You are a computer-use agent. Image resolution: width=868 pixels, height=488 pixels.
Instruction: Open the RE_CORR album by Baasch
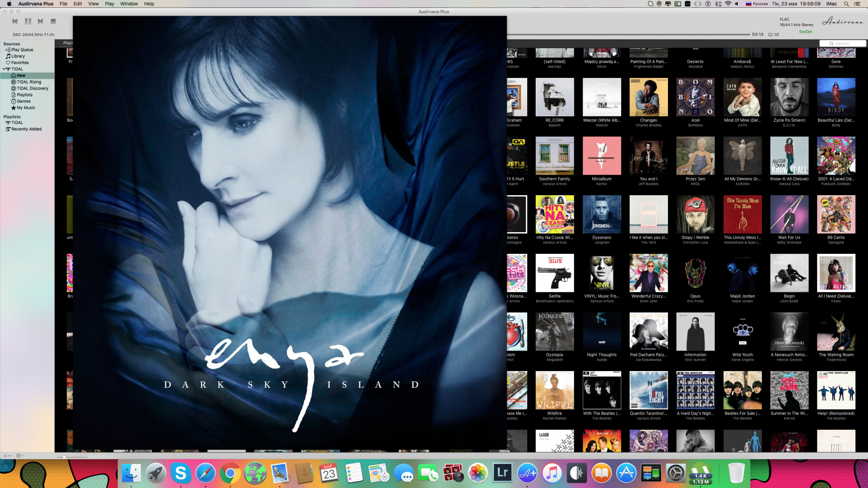(x=555, y=97)
